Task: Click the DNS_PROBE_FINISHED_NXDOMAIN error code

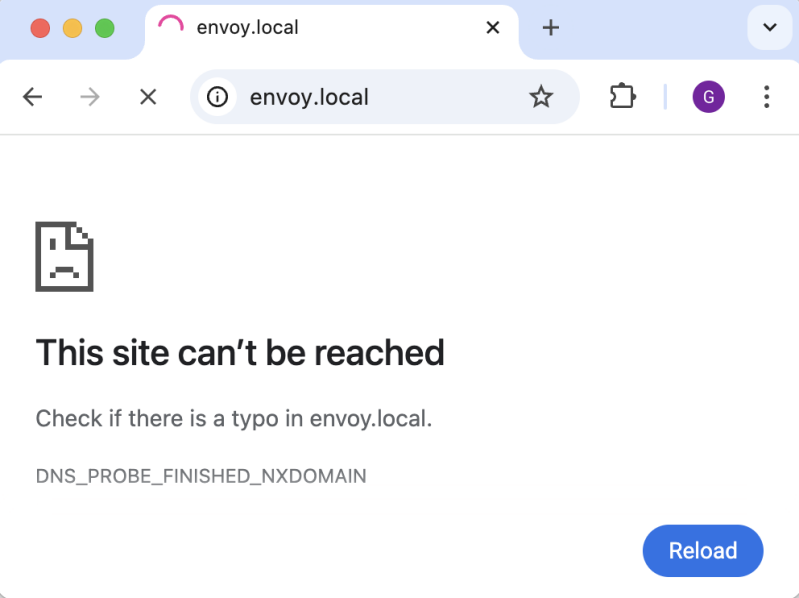Action: pyautogui.click(x=201, y=476)
